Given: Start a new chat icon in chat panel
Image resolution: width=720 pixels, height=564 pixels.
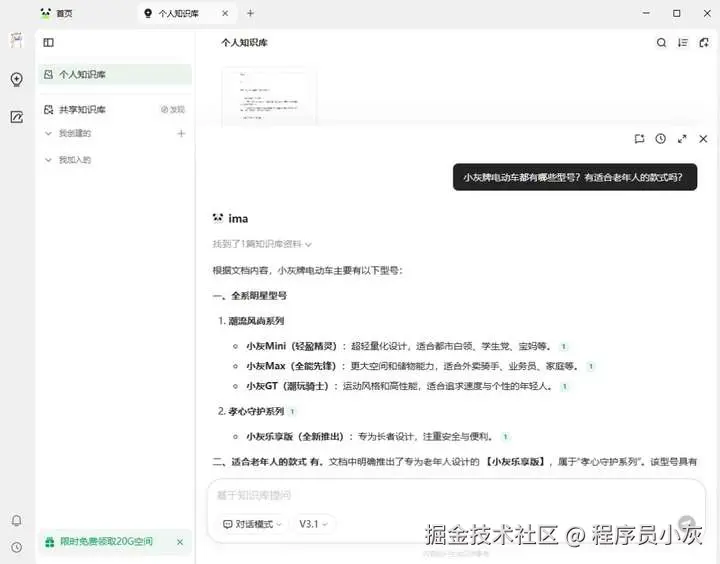Looking at the screenshot, I should tap(639, 139).
